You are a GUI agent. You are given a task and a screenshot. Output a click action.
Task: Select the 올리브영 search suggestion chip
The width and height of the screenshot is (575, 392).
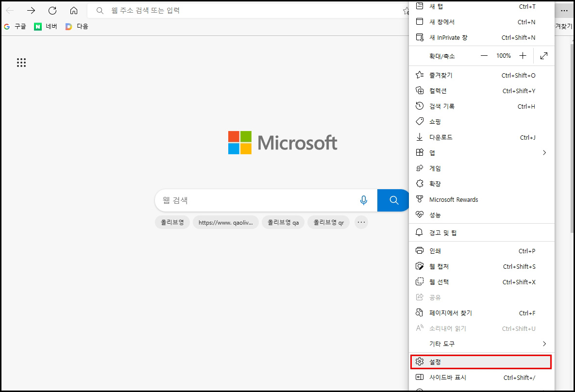[172, 222]
